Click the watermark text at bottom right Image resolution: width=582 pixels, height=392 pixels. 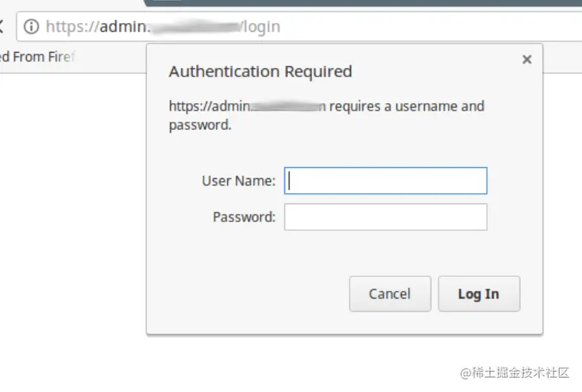click(514, 372)
